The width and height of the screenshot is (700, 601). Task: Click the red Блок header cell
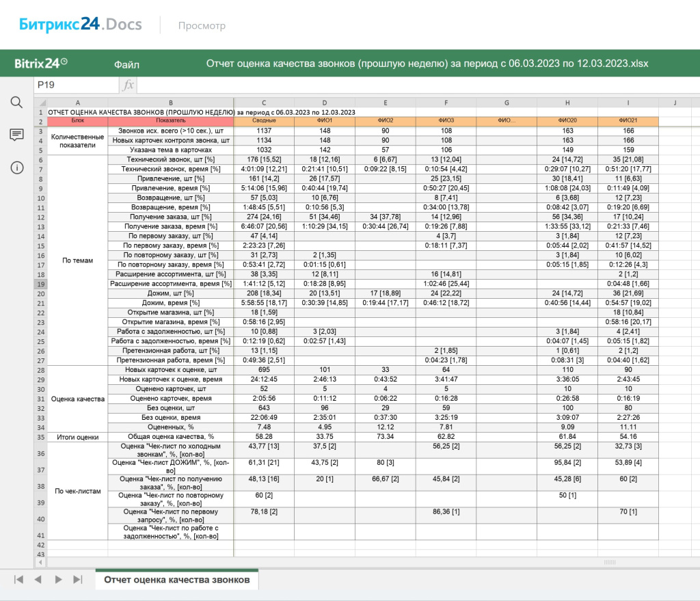tap(77, 120)
